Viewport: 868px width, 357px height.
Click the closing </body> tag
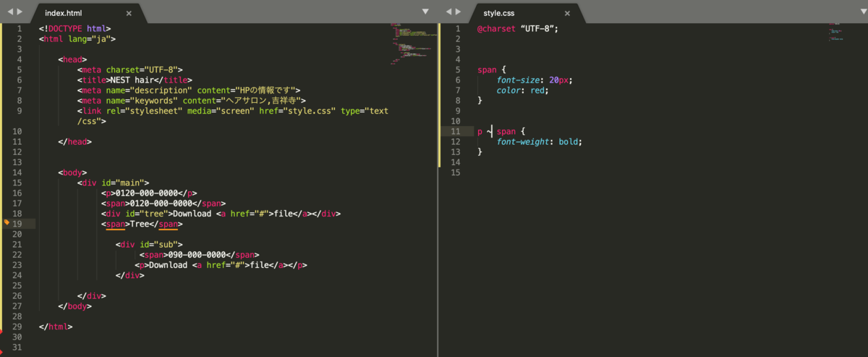(x=75, y=306)
